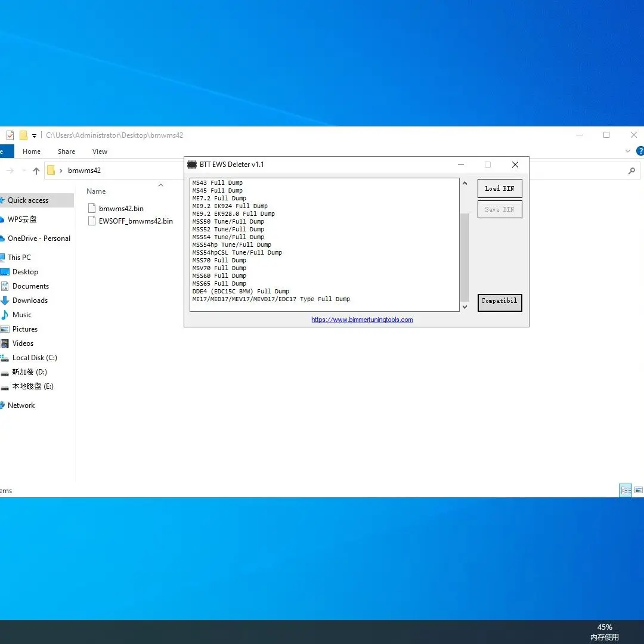Go up one folder level with the up arrow

click(x=36, y=171)
